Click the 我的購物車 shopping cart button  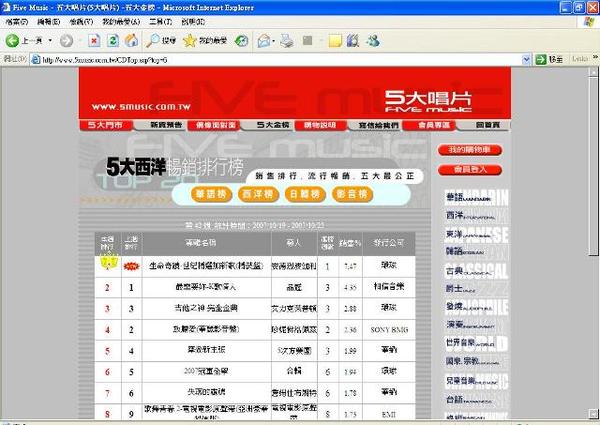tap(470, 150)
